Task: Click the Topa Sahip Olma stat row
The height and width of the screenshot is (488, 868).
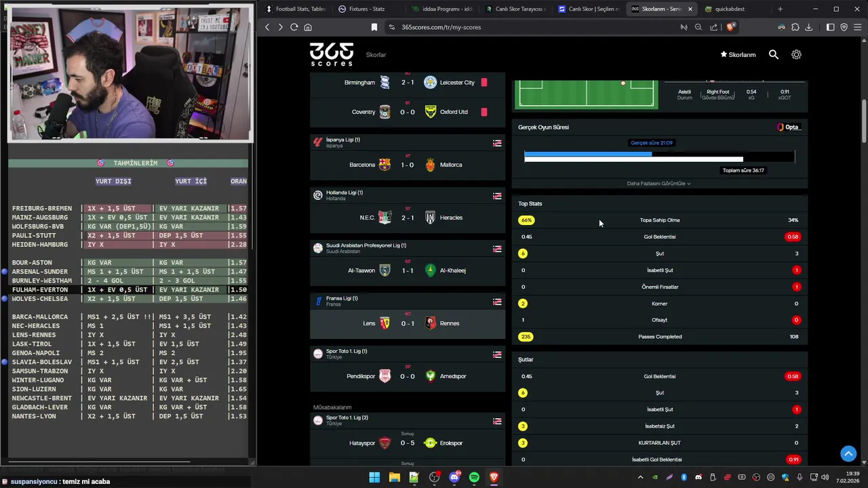Action: pos(660,220)
